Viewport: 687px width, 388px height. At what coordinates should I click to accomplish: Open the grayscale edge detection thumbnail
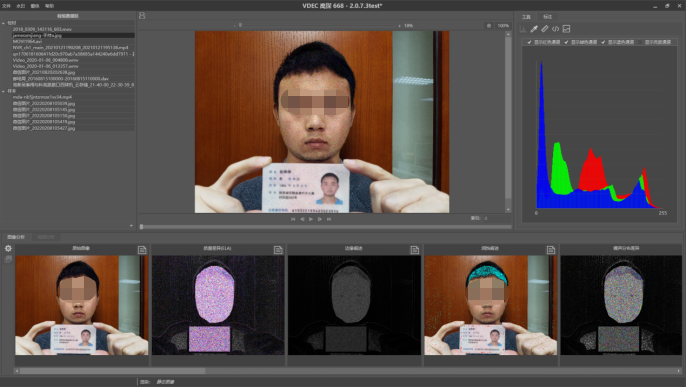354,305
